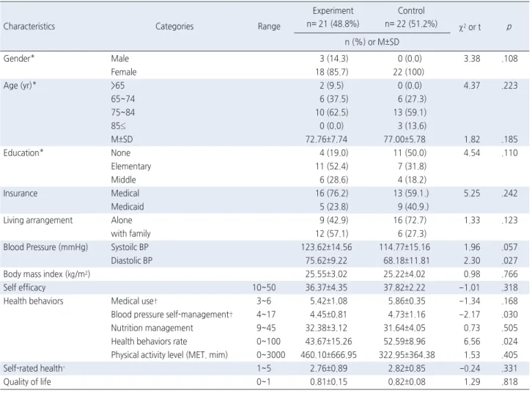The width and height of the screenshot is (532, 393).
Task: Select the 'Diastolic BP' category
Action: click(132, 260)
